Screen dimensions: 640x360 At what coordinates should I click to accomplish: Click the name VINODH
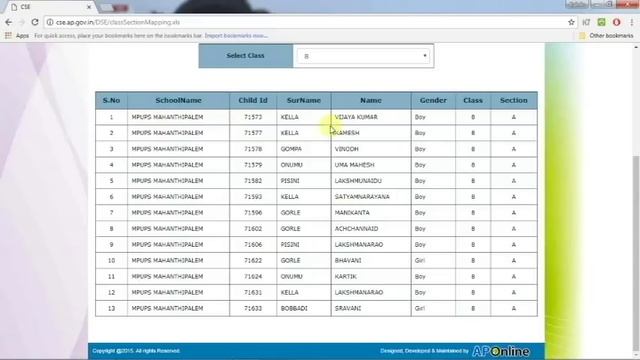(x=347, y=149)
